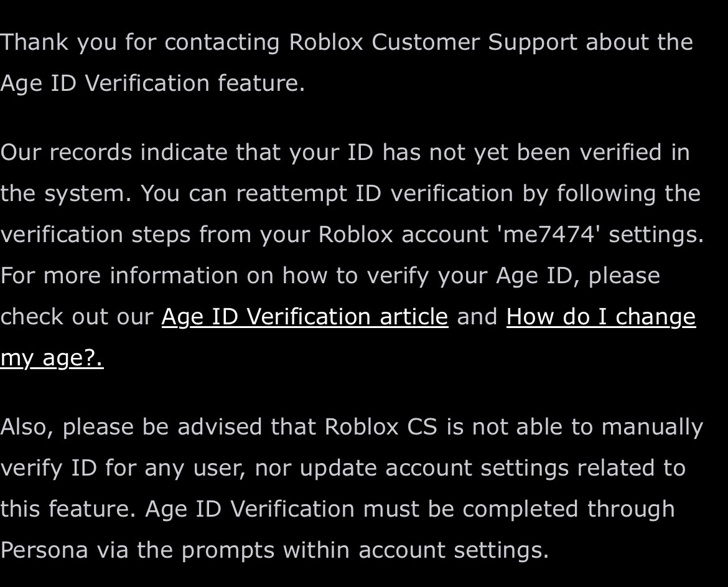Click the 'my age?.' link text
The width and height of the screenshot is (728, 587).
(x=52, y=359)
